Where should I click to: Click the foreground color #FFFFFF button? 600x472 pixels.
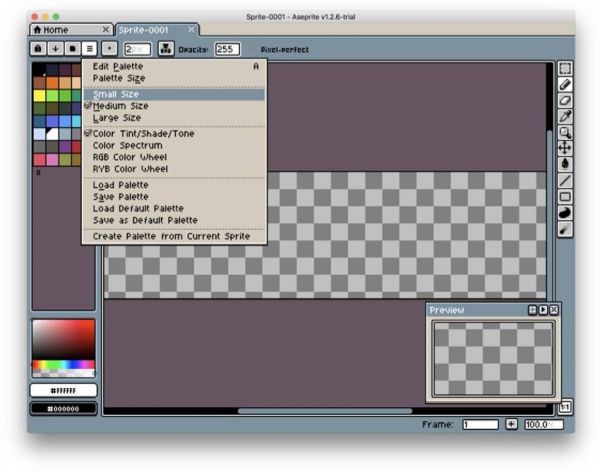(x=64, y=390)
